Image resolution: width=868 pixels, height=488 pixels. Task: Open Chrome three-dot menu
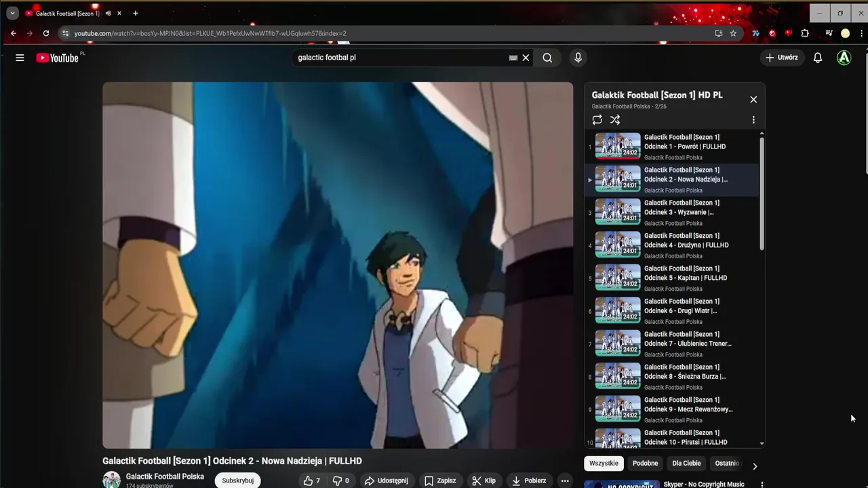coord(861,33)
